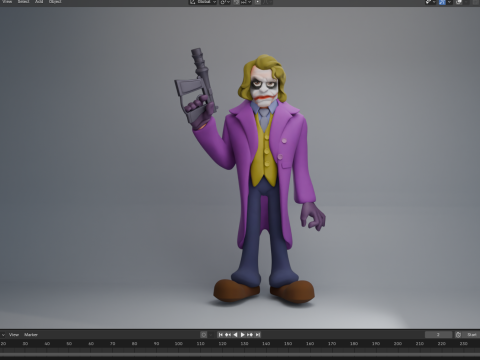The image size is (480, 360).
Task: Jump to the last frame
Action: [257, 334]
